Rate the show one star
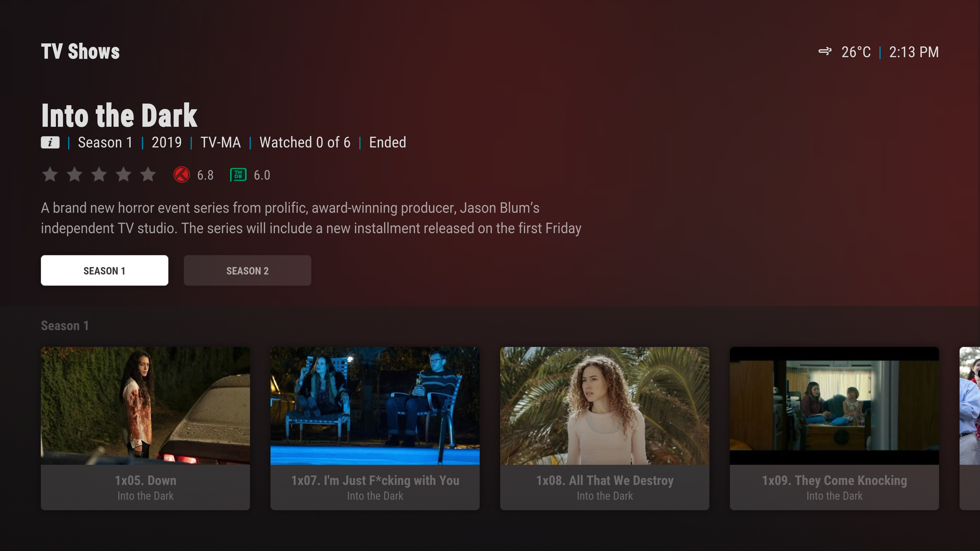 click(x=50, y=174)
